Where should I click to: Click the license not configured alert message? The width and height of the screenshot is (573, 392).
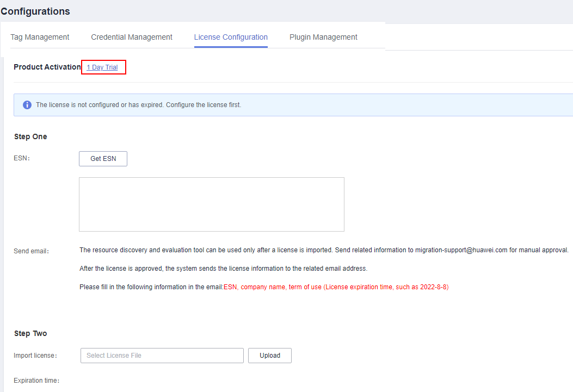tap(138, 105)
